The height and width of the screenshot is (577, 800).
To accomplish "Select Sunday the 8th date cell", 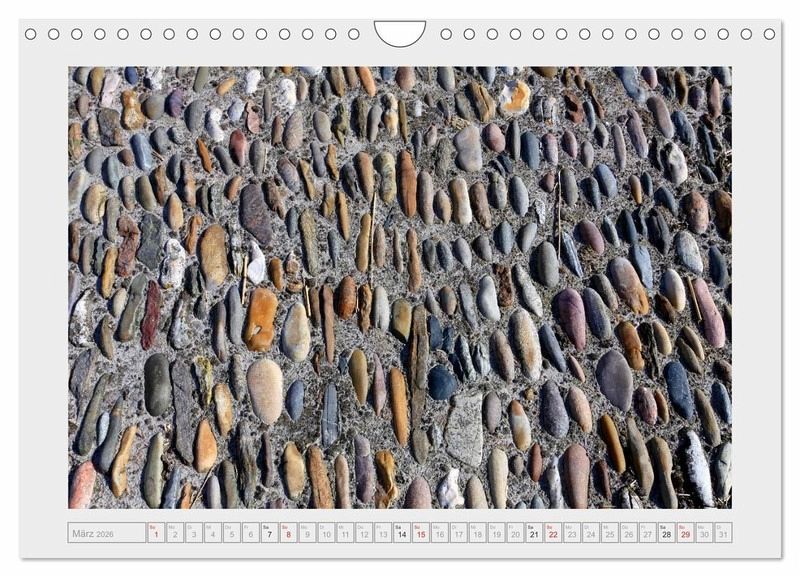I will (x=289, y=533).
